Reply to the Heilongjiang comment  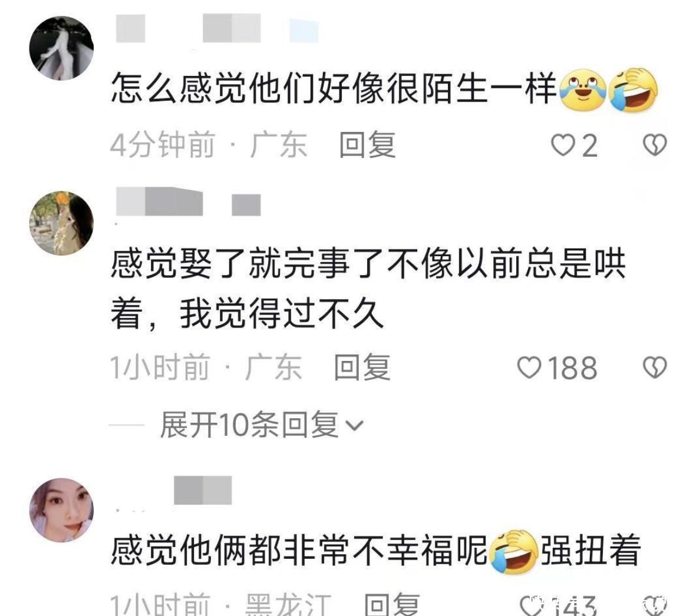coord(391,605)
